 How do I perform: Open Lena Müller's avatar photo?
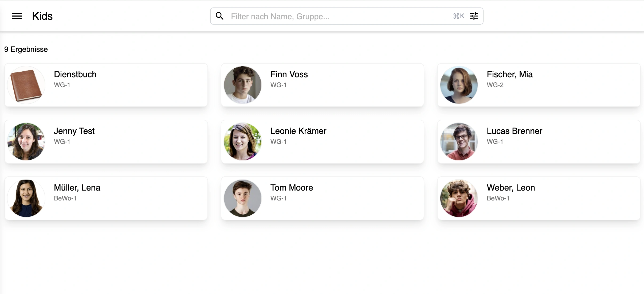tap(26, 198)
